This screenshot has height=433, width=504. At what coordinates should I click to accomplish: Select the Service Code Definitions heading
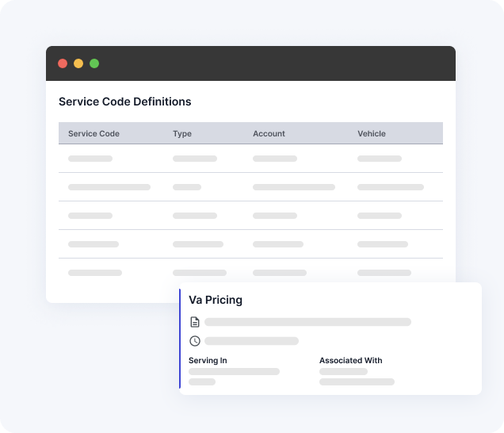[124, 102]
